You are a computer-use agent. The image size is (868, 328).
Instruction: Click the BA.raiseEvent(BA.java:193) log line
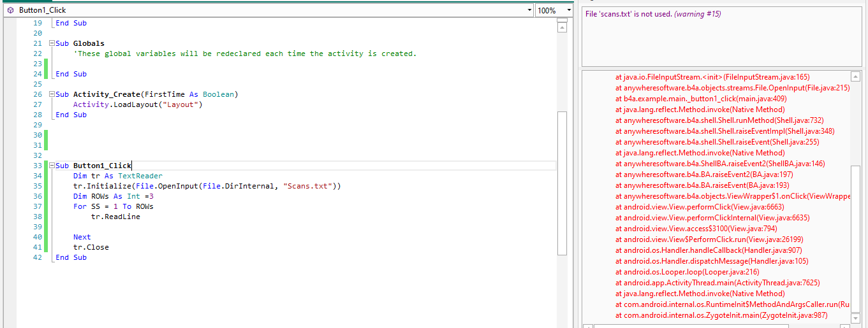click(x=702, y=185)
